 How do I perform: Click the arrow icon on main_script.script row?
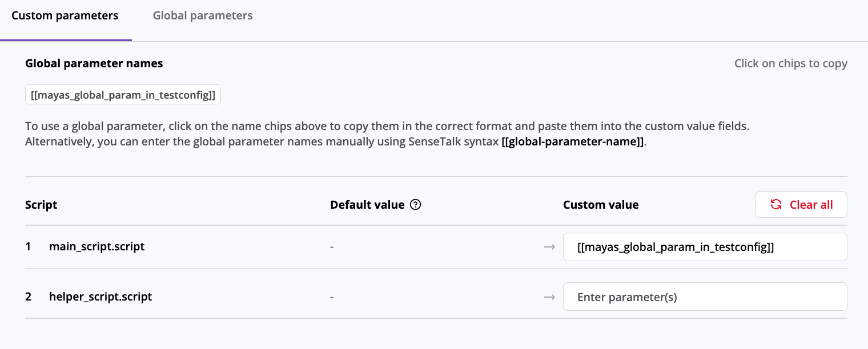(x=549, y=246)
